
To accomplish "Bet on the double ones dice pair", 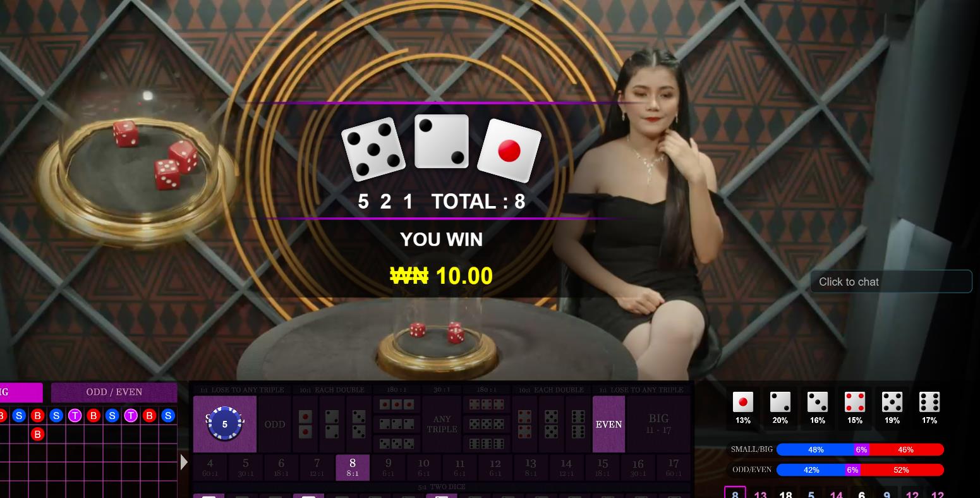I will point(305,424).
